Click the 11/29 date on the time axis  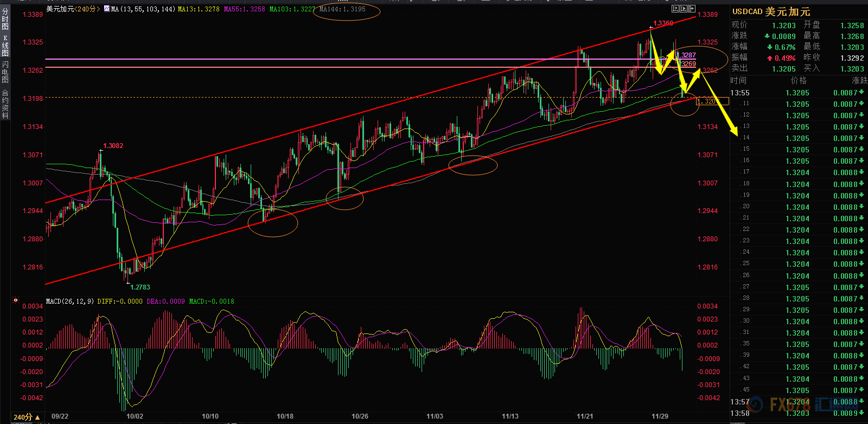click(x=660, y=416)
